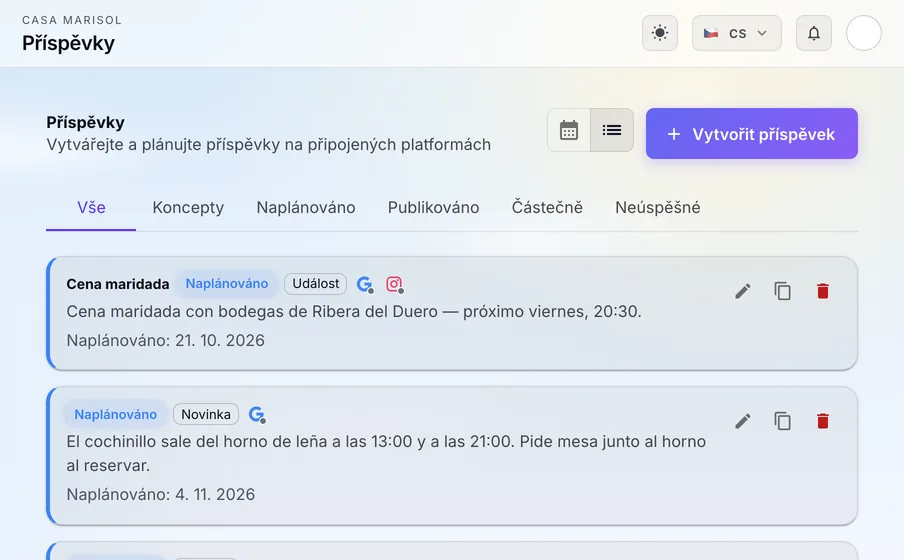
Task: Click Naplánováno badge on Cena maridada post
Action: pyautogui.click(x=227, y=284)
